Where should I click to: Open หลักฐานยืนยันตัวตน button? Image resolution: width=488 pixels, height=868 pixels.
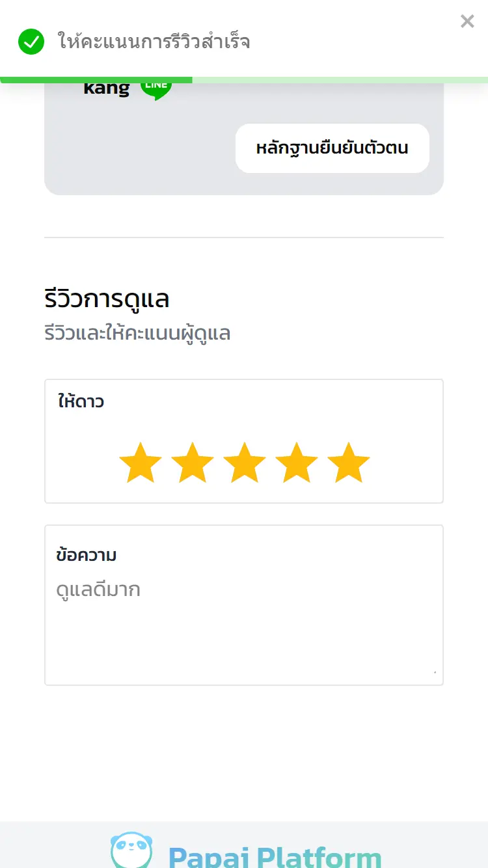tap(332, 148)
